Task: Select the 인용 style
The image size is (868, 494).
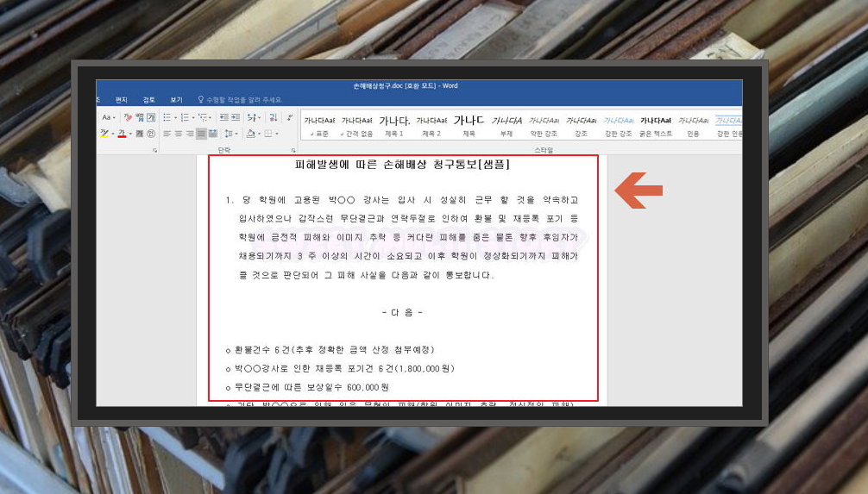Action: (x=693, y=127)
